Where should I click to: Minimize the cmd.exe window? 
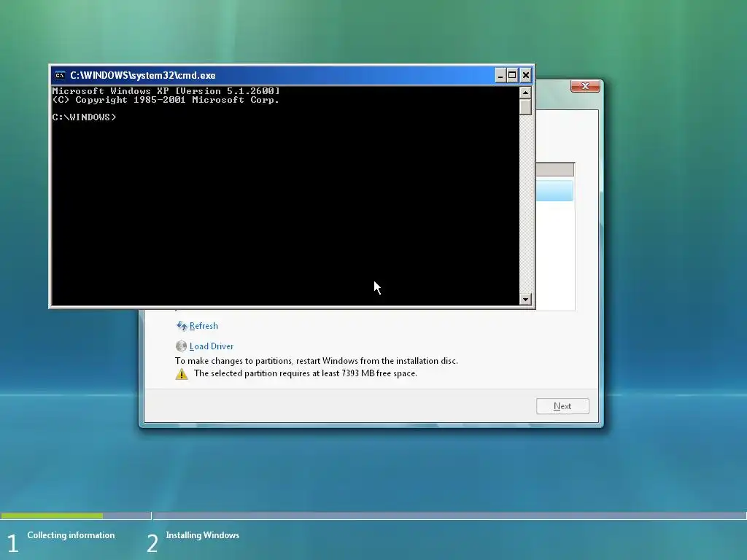tap(500, 75)
